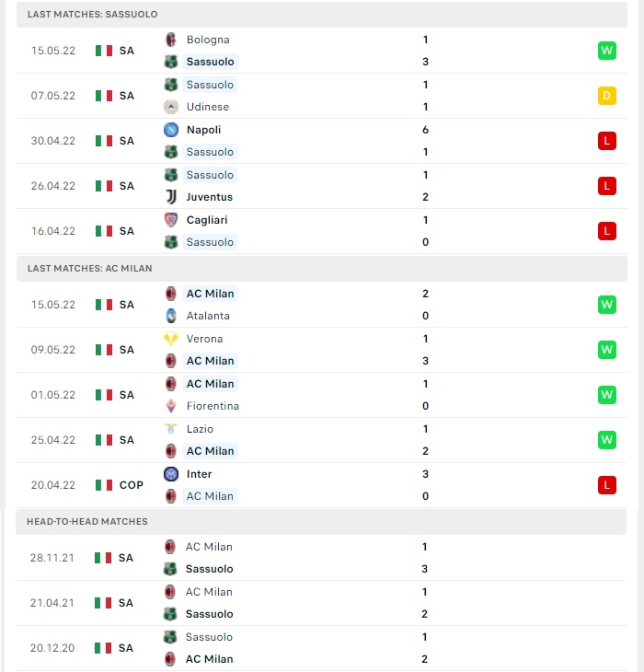Open the Fiorentina team name link
Screen dimensions: 644x672
213,406
